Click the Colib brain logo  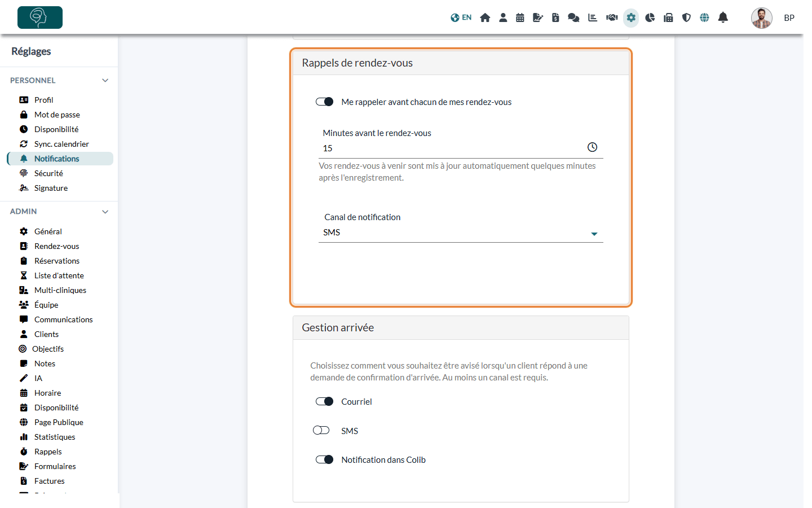click(x=40, y=17)
